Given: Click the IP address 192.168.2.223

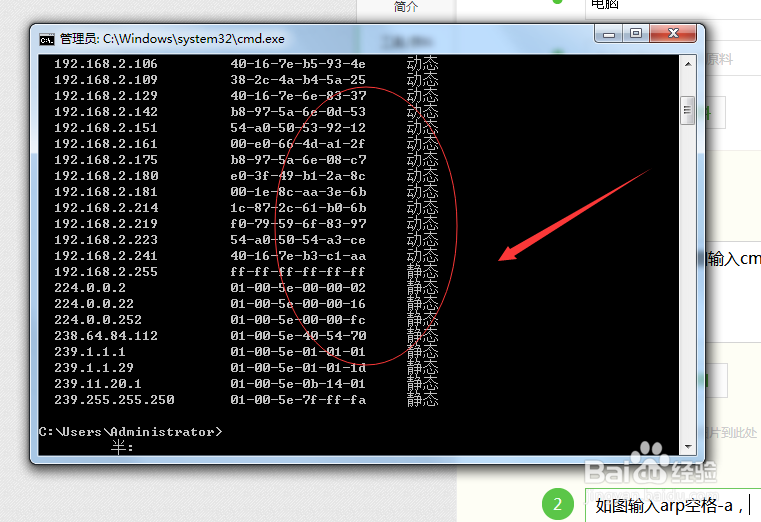Looking at the screenshot, I should (106, 240).
